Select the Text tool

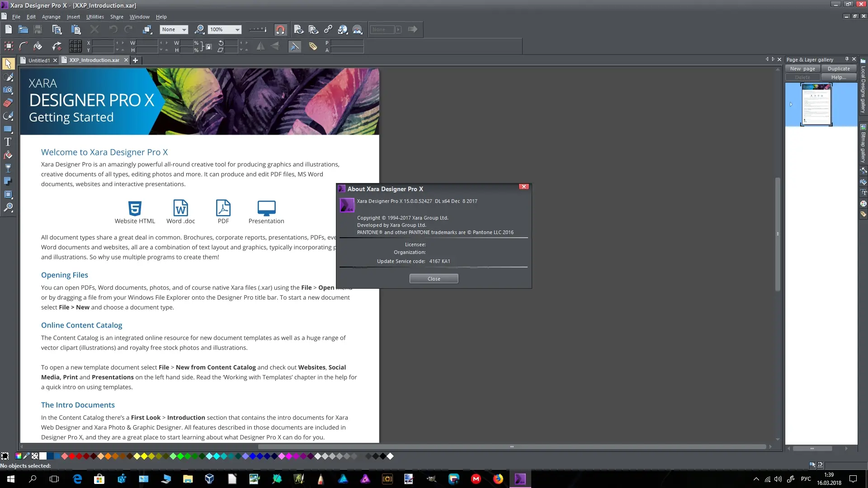coord(8,142)
